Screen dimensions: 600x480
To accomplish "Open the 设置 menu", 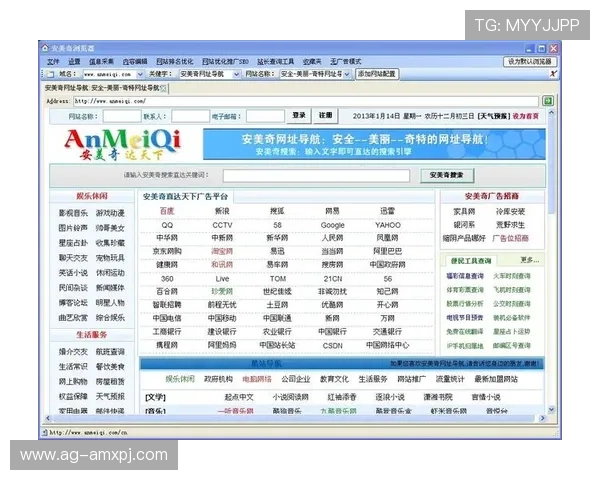I will tap(74, 61).
